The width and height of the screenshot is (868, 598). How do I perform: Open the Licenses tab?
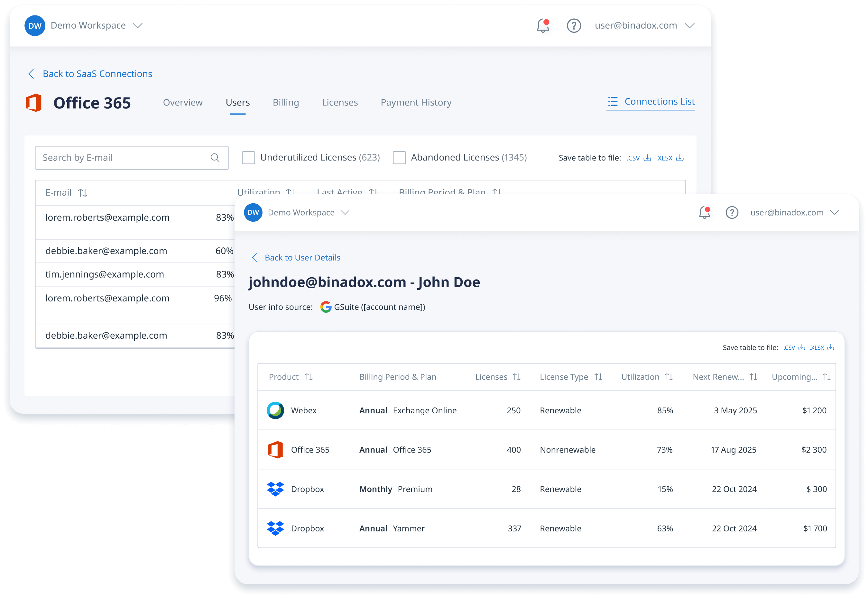pyautogui.click(x=340, y=102)
